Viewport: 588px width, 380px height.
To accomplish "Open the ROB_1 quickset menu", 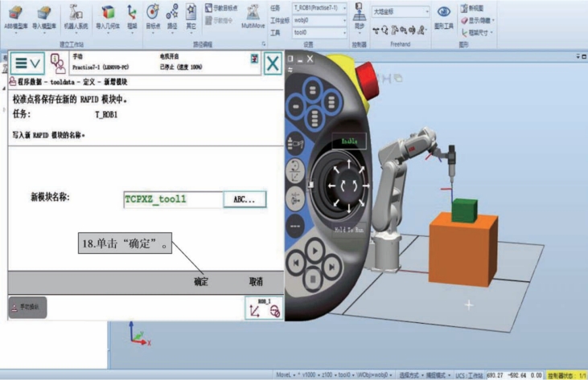I will pyautogui.click(x=264, y=308).
